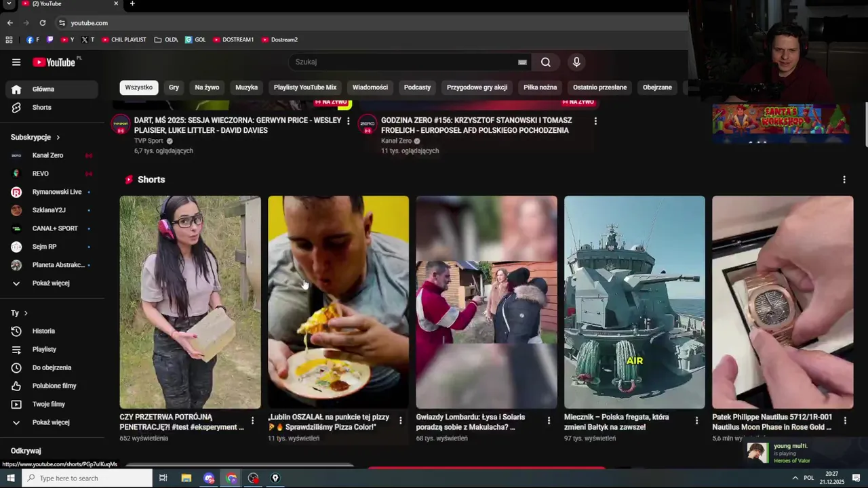
Task: Go to Główna home in sidebar
Action: coord(52,89)
